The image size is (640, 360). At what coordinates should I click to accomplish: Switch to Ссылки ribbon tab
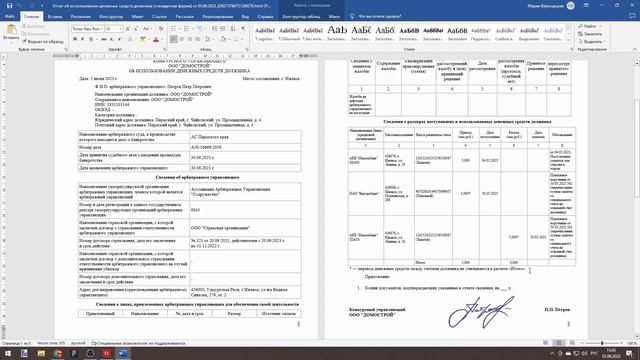[159, 16]
